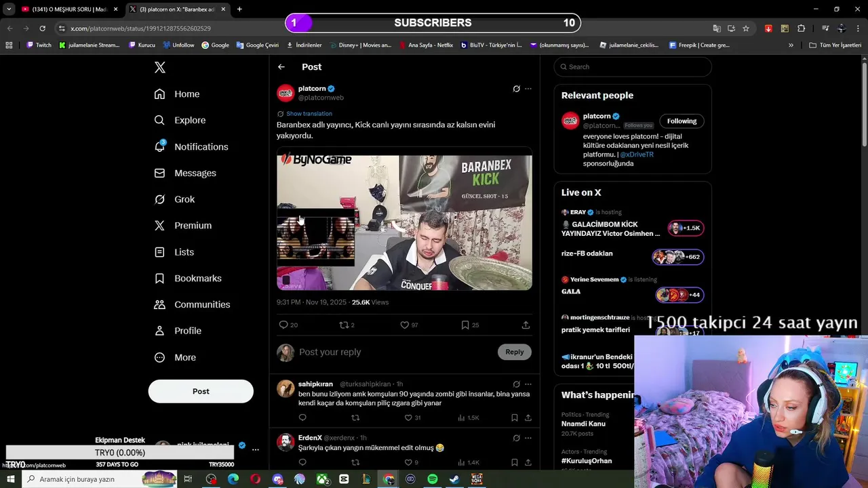Click the Grok icon on sahipkıran's reply
Viewport: 868px width, 488px height.
(x=516, y=384)
